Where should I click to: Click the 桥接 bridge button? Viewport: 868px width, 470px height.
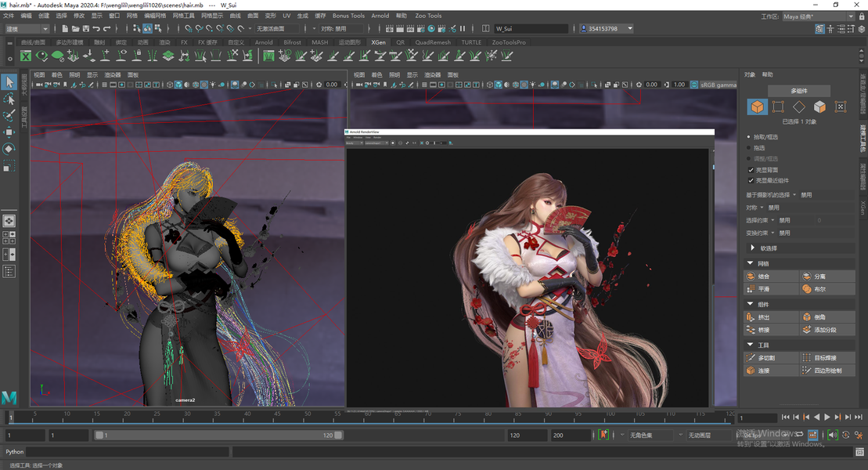[x=772, y=329]
